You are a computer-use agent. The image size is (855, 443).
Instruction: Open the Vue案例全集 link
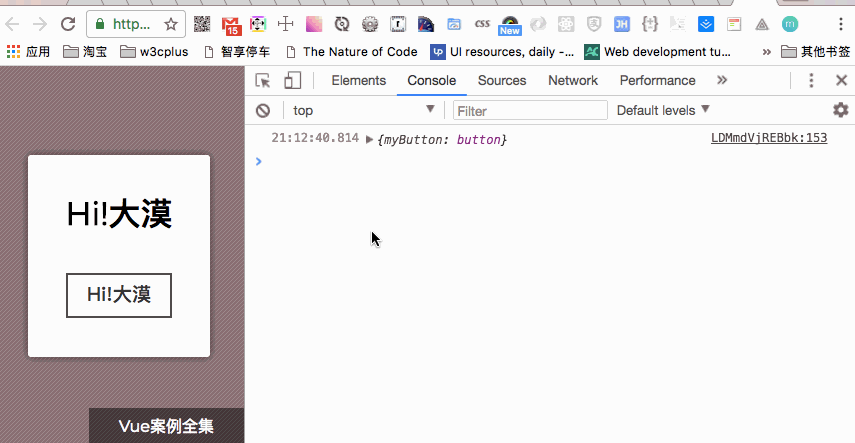pyautogui.click(x=166, y=426)
